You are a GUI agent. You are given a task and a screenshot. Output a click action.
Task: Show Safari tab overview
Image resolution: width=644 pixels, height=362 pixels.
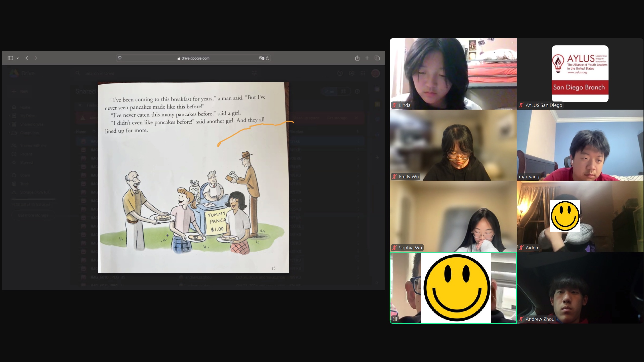(x=377, y=58)
